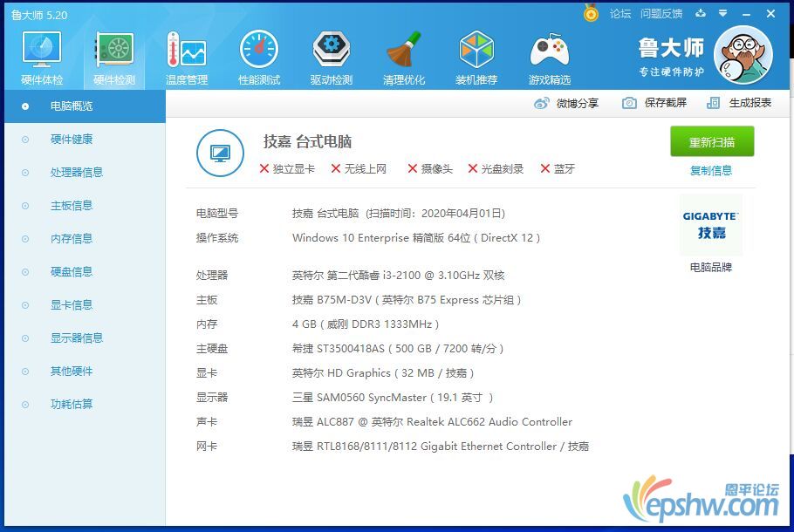Screen dimensions: 794x532
Task: Open 装机推荐 cube icon
Action: coord(476,49)
